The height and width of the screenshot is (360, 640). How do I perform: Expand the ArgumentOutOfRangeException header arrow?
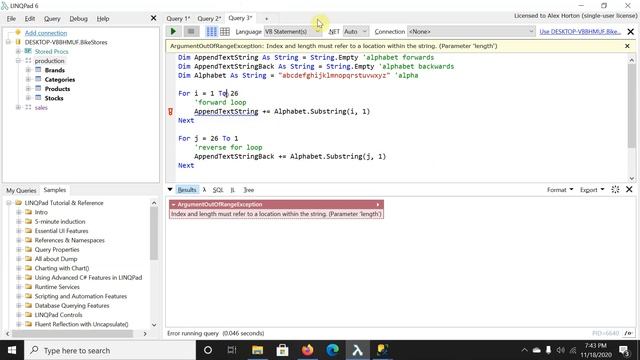point(378,204)
